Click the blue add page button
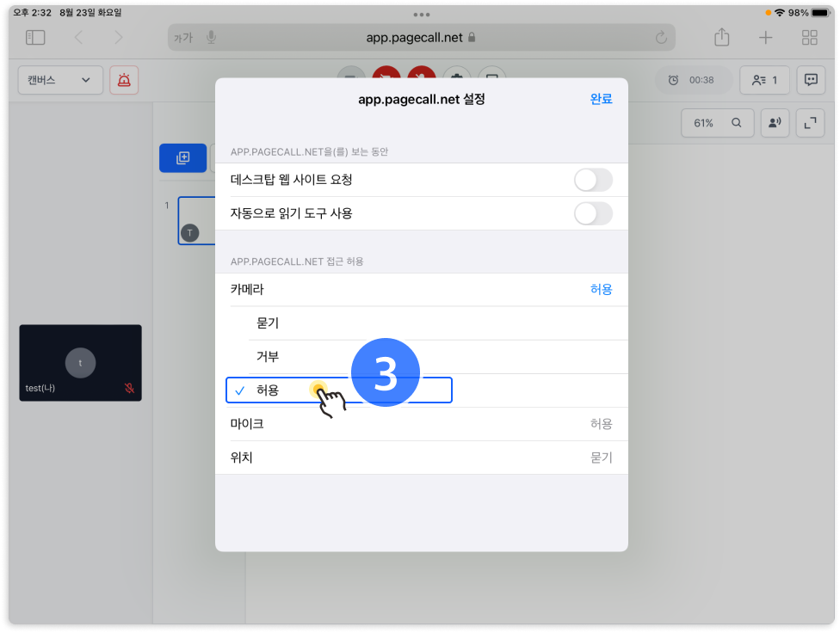Screen dimensions: 840x633 tap(182, 158)
